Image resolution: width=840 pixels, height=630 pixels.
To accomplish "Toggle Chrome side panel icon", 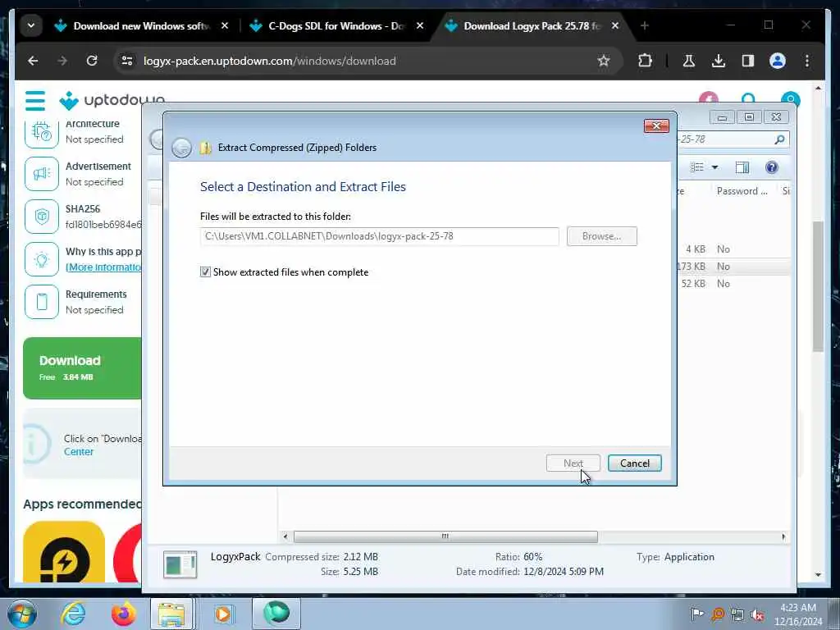I will [x=748, y=61].
